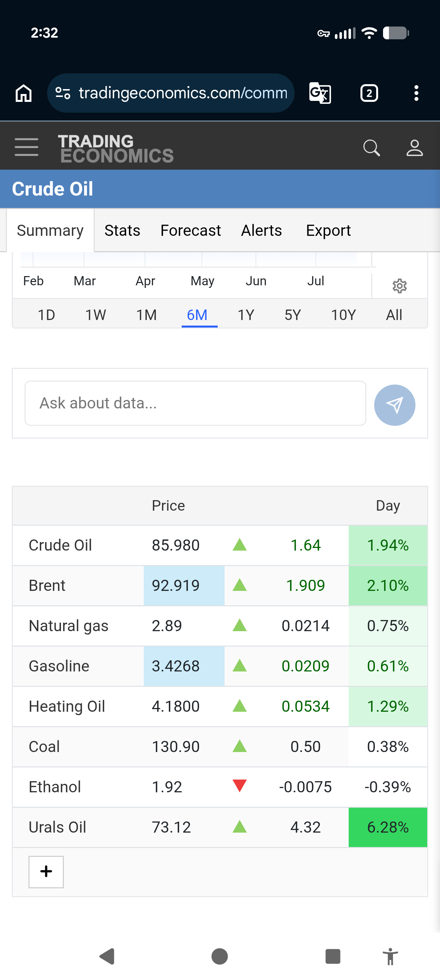Switch to the Stats tab
Viewport: 440px width, 980px height.
[x=122, y=231]
